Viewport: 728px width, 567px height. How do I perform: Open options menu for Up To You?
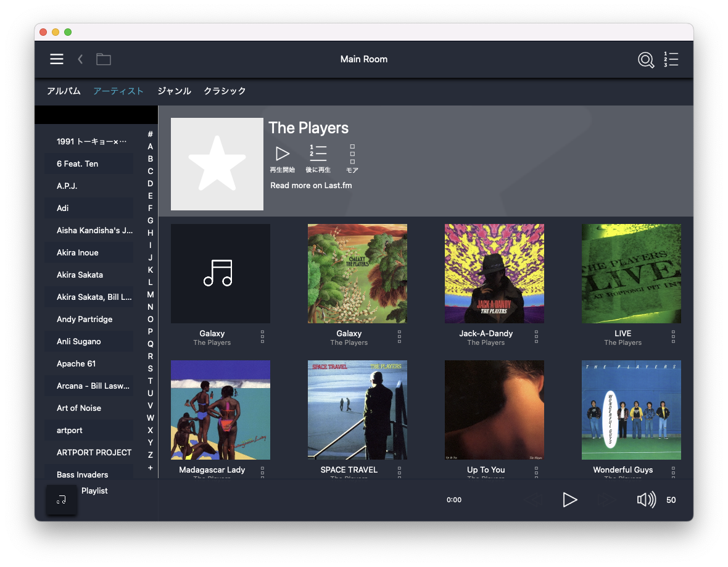pyautogui.click(x=536, y=472)
